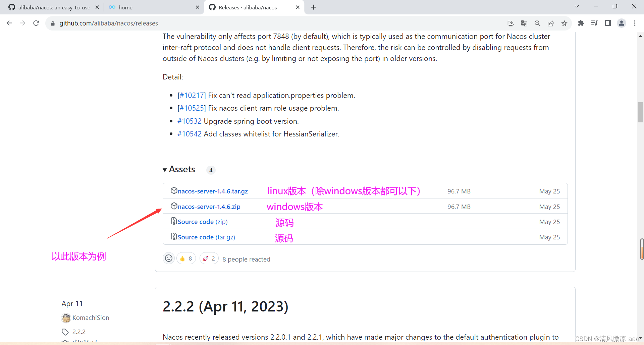Download Source code (tar.gz)
Viewport: 644px width, 345px height.
click(206, 237)
